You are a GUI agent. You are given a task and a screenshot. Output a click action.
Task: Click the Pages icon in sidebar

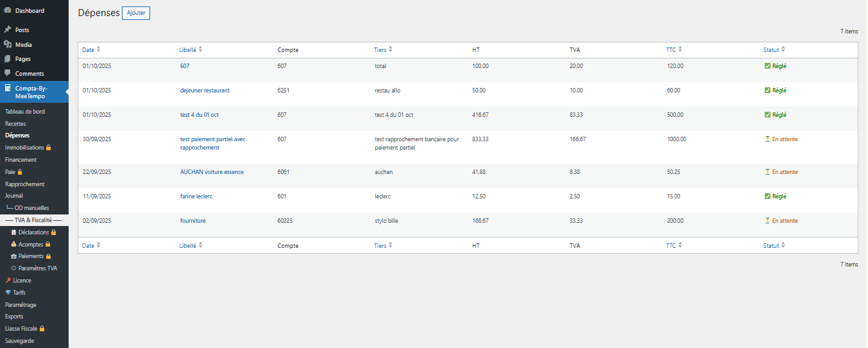click(8, 58)
